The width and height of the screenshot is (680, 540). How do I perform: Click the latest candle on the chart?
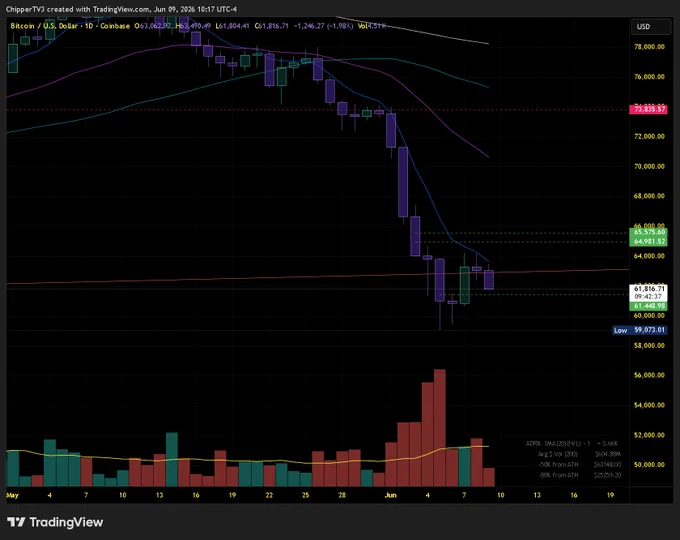click(489, 279)
